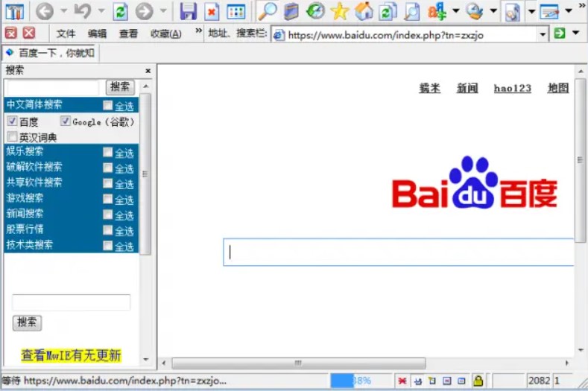Click the green Go arrow button
Viewport: 588px width, 391px height.
(x=560, y=33)
